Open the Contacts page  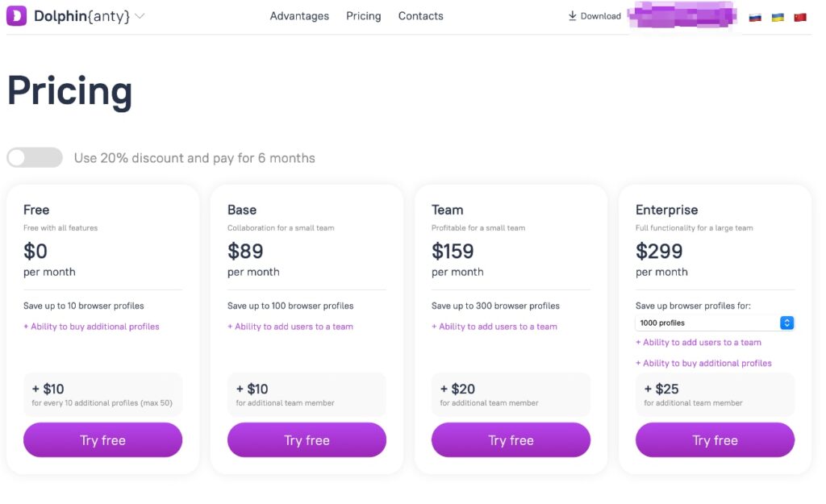point(420,15)
